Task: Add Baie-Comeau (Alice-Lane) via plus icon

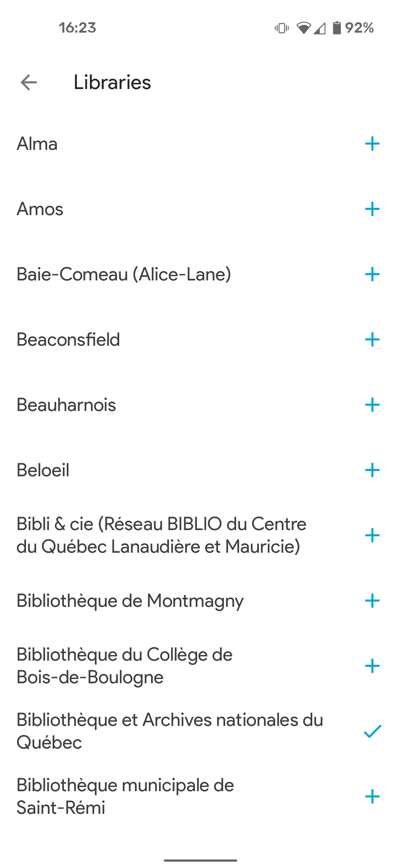Action: tap(372, 274)
